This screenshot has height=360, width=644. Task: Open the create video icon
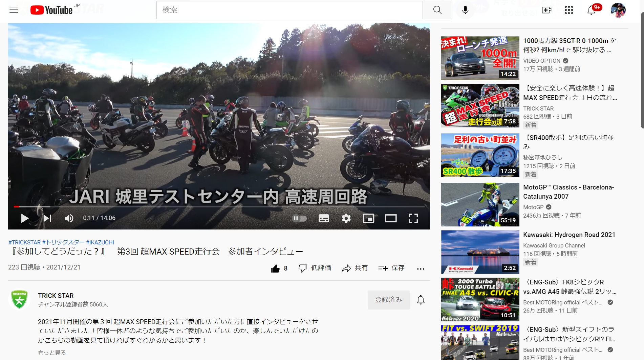546,10
